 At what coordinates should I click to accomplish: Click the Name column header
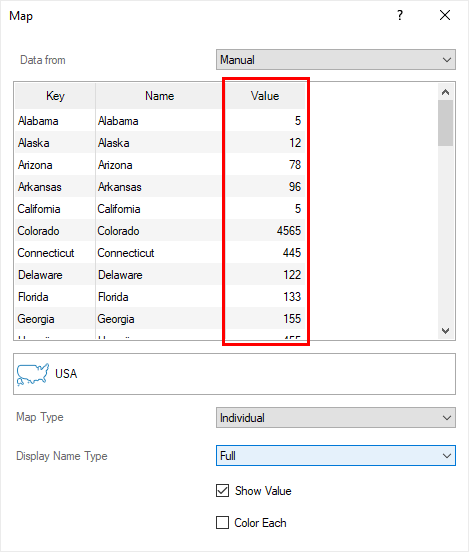(160, 96)
